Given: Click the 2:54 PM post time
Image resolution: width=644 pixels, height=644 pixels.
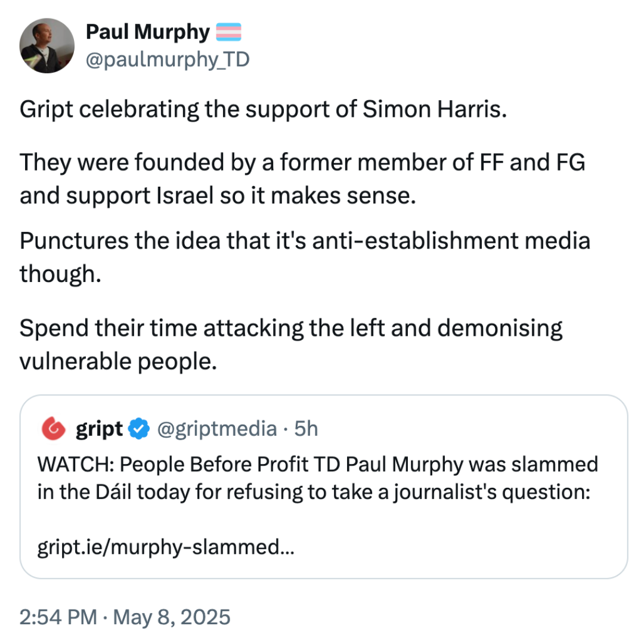Looking at the screenshot, I should pyautogui.click(x=58, y=617).
